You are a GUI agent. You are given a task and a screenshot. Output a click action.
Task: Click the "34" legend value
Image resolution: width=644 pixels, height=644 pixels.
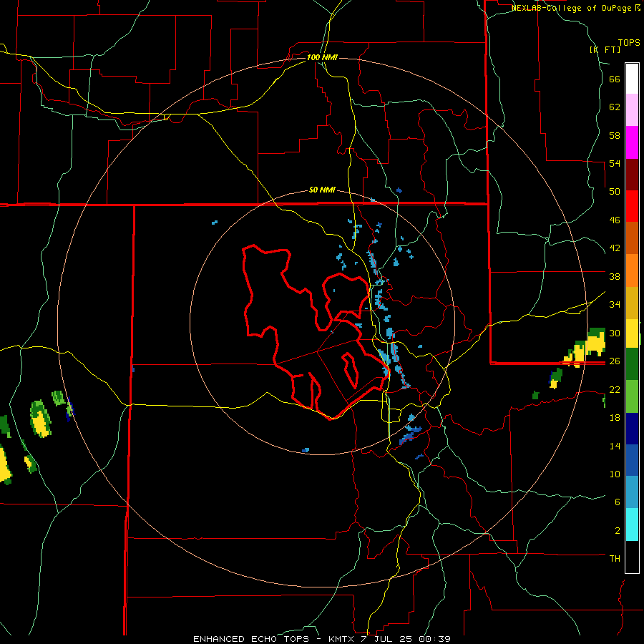click(615, 304)
